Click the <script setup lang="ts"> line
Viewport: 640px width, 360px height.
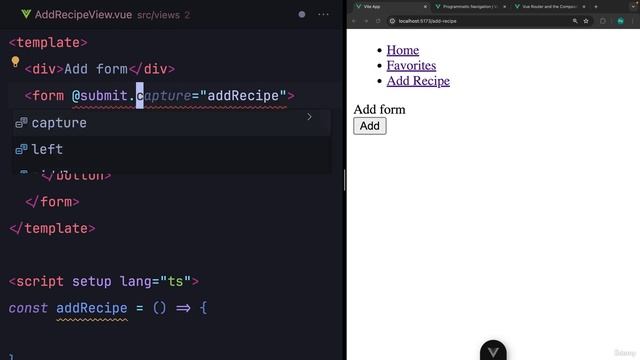(104, 281)
